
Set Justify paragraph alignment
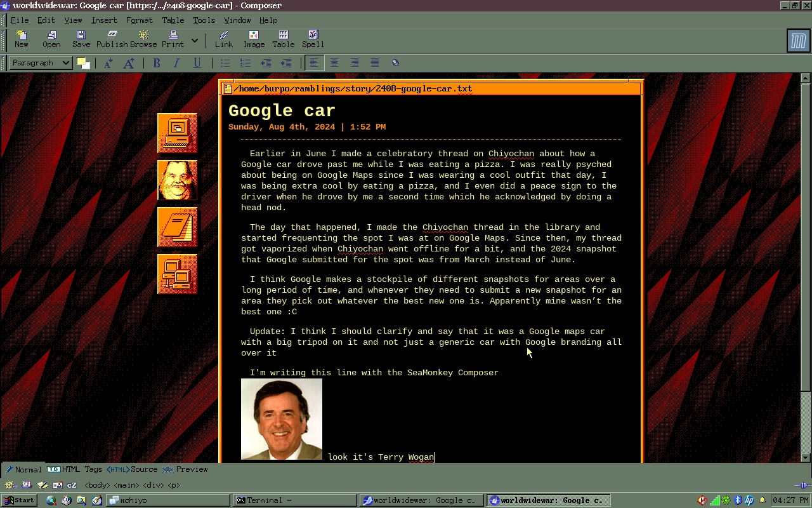click(375, 63)
